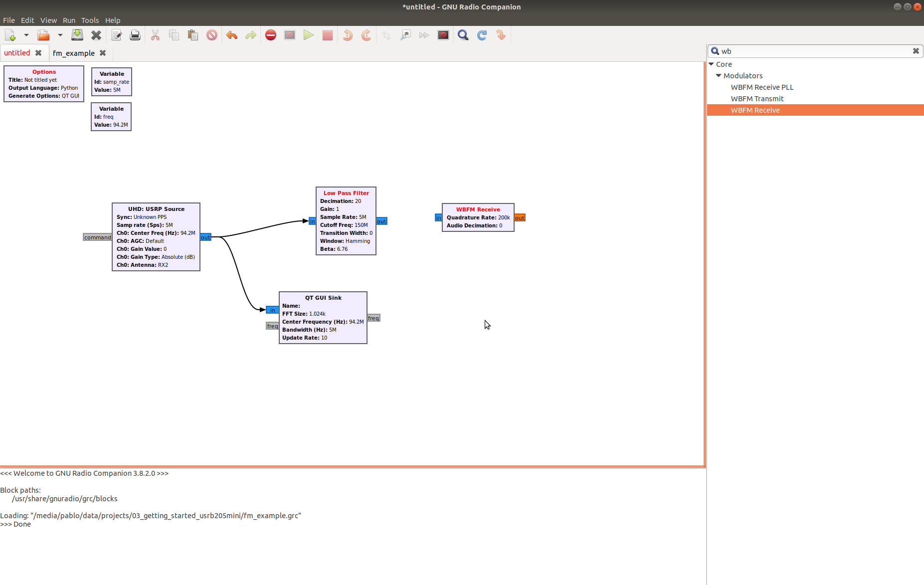Close the current flow graph via toolbar
Image resolution: width=924 pixels, height=585 pixels.
click(96, 35)
